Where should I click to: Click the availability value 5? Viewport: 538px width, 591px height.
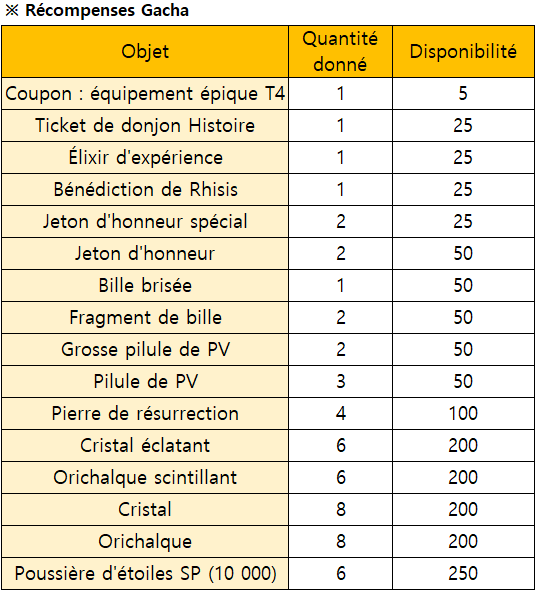(x=463, y=94)
